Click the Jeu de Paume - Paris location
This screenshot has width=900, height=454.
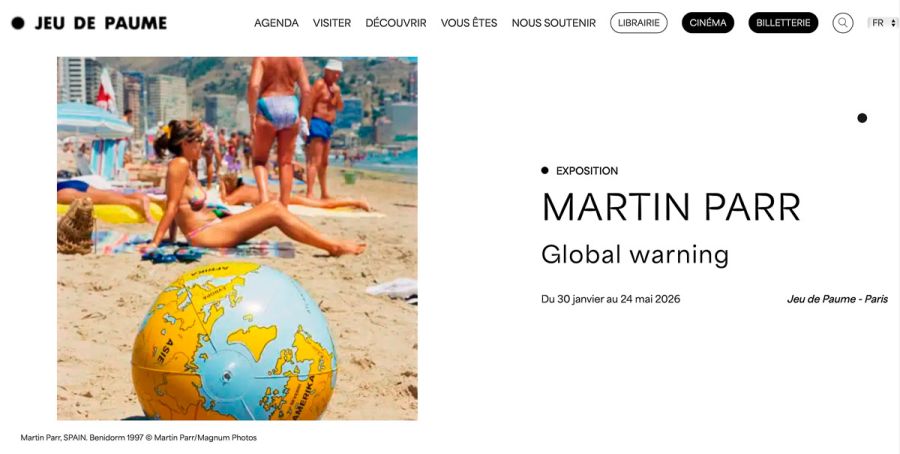837,299
